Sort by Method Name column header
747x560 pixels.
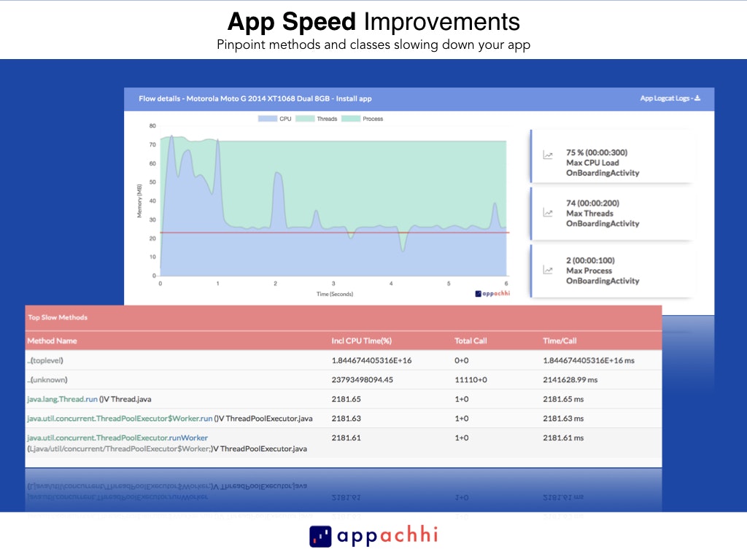click(x=52, y=341)
